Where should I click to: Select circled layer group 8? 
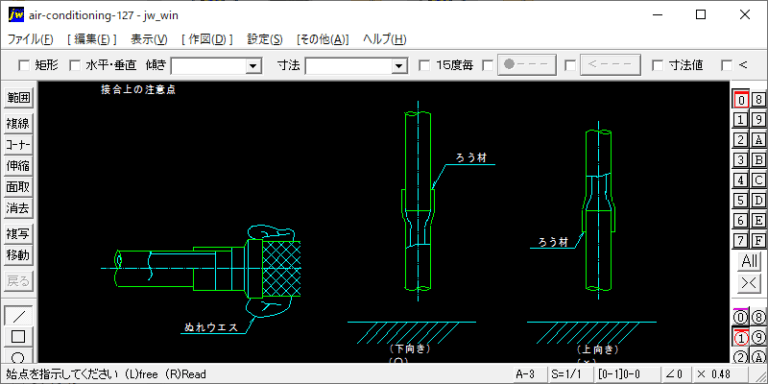coord(758,317)
